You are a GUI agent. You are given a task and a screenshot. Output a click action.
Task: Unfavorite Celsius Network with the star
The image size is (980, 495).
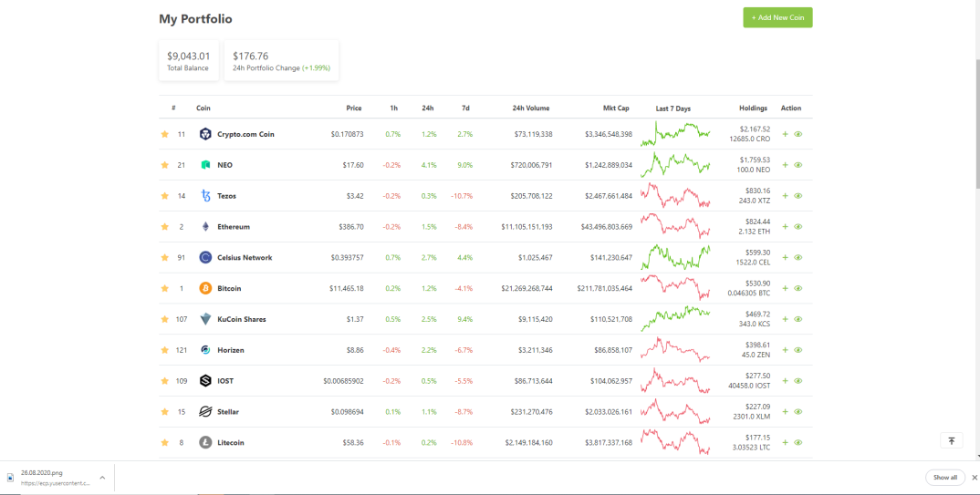[x=165, y=257]
